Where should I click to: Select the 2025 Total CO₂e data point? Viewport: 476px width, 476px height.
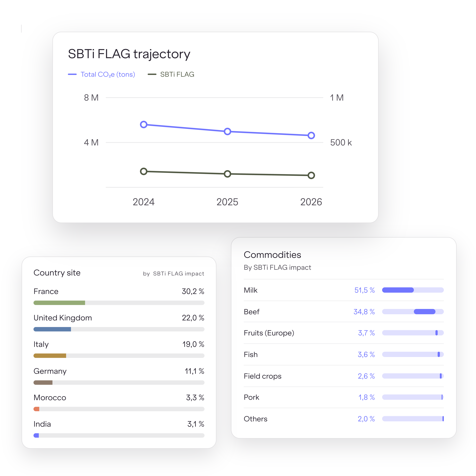(x=227, y=132)
